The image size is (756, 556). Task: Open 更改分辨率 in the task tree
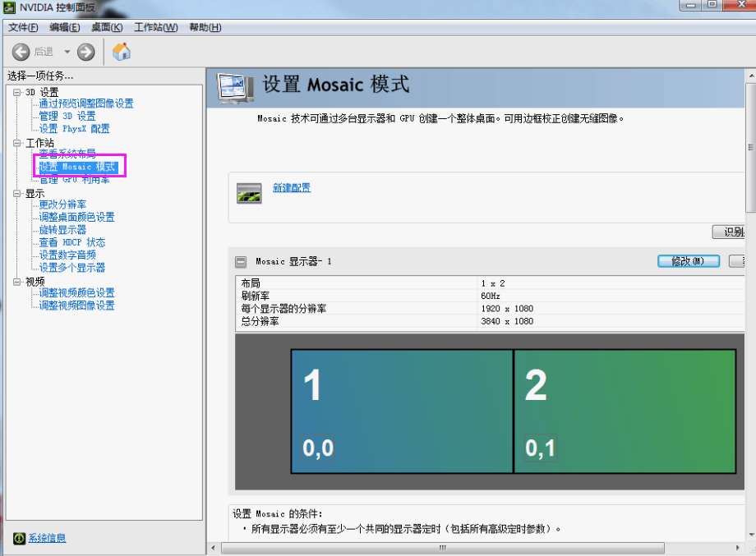[62, 204]
